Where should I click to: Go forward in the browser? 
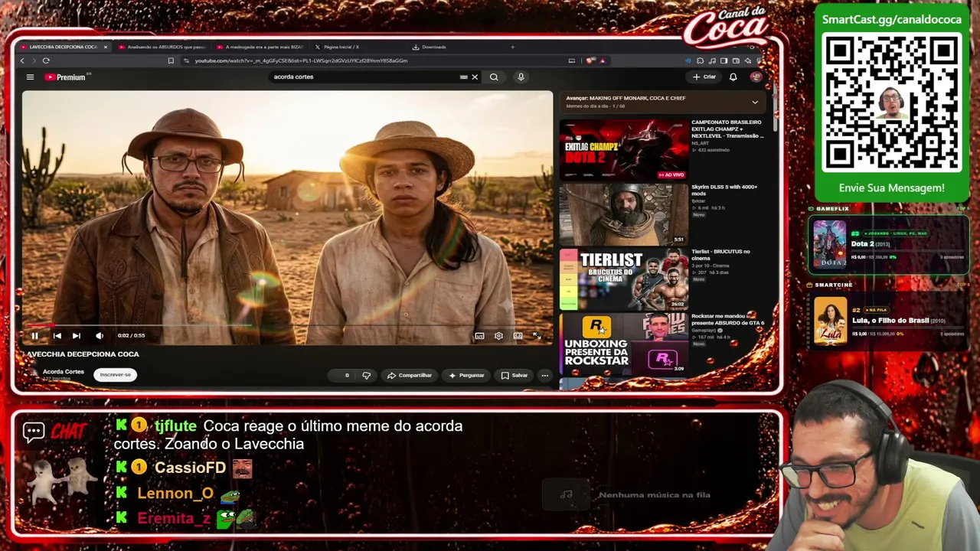(34, 60)
